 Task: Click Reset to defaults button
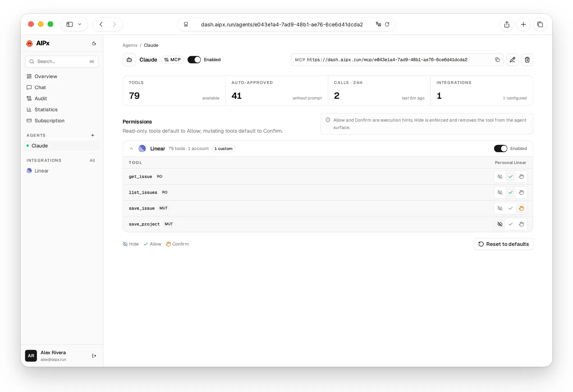(x=503, y=244)
